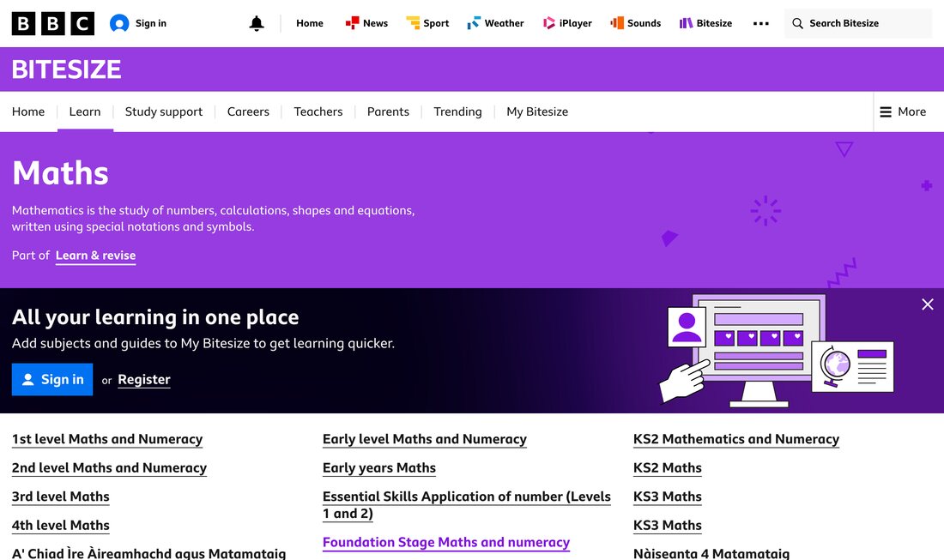Open 3rd level Maths link
This screenshot has width=944, height=560.
pos(60,497)
